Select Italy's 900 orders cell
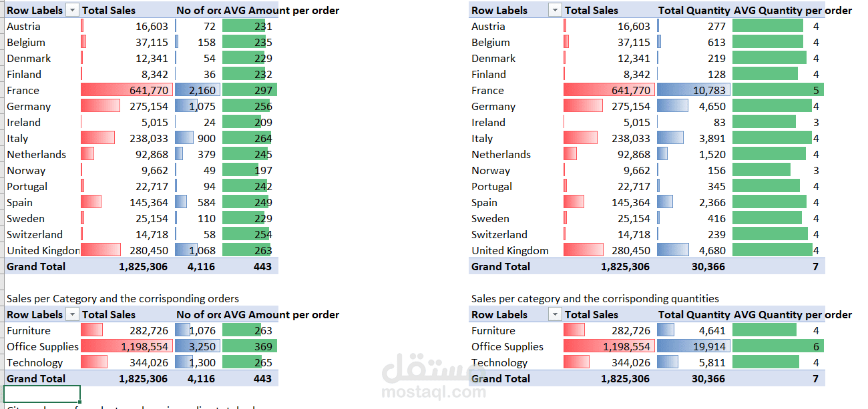Screen dimensions: 868x409 click(x=198, y=138)
